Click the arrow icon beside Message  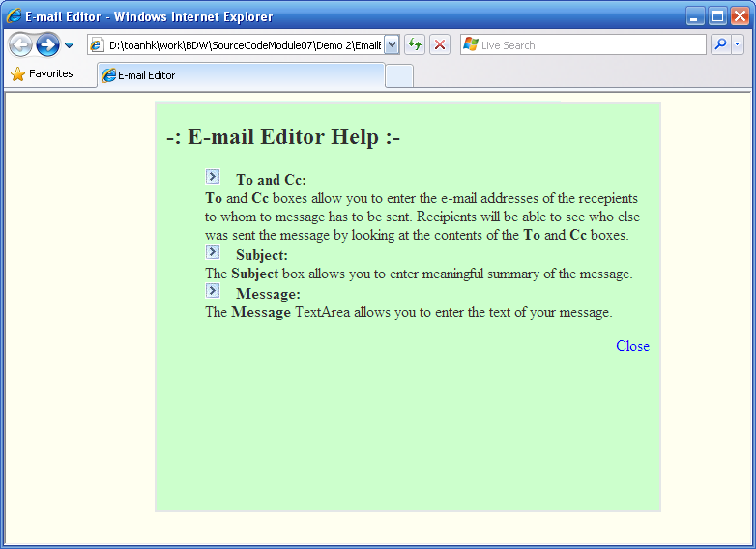click(213, 290)
